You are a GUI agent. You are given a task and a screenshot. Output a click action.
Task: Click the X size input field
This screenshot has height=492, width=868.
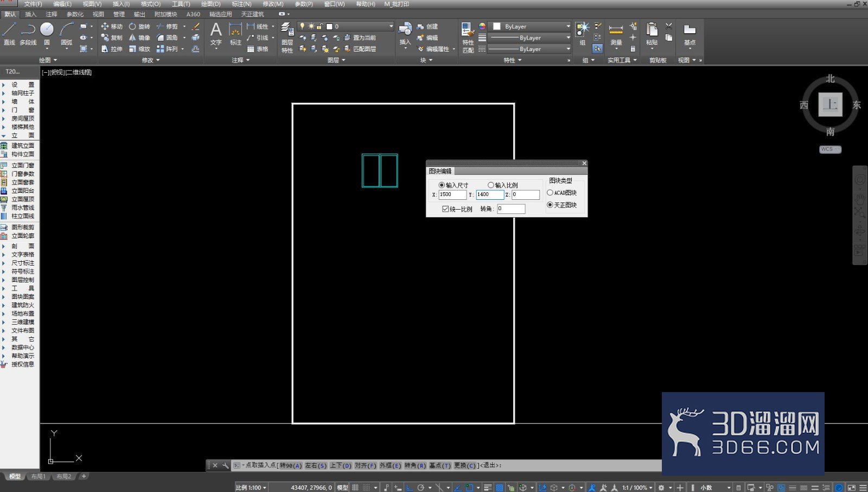point(452,194)
